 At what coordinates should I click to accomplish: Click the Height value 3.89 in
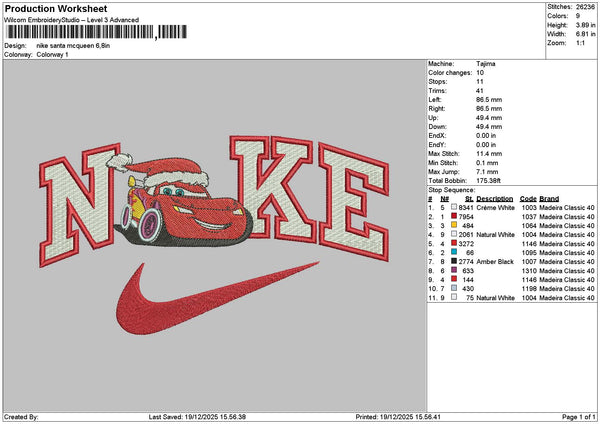(x=585, y=25)
